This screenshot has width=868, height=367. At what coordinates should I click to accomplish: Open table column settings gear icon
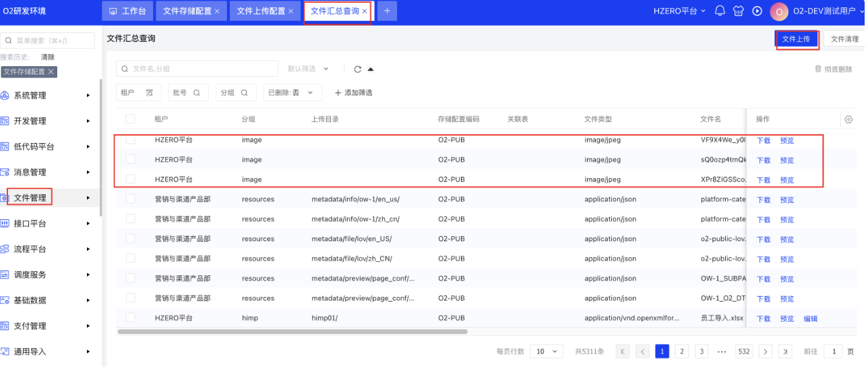tap(848, 119)
